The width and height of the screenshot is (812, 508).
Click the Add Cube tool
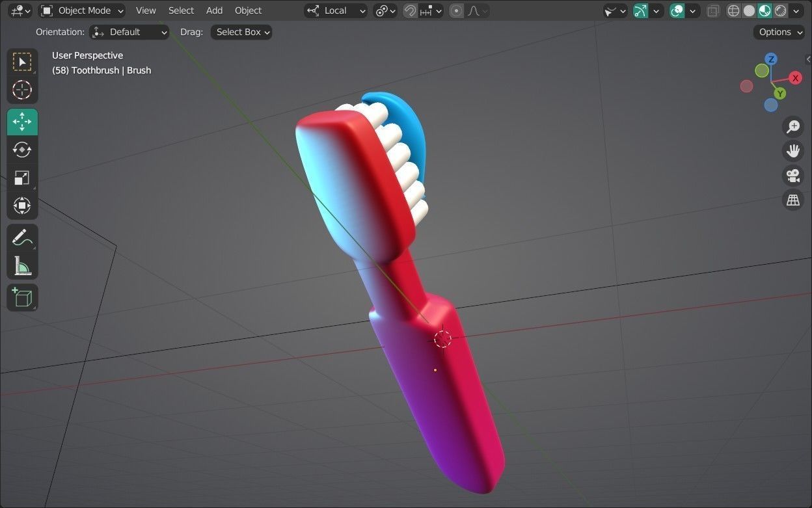tap(22, 297)
